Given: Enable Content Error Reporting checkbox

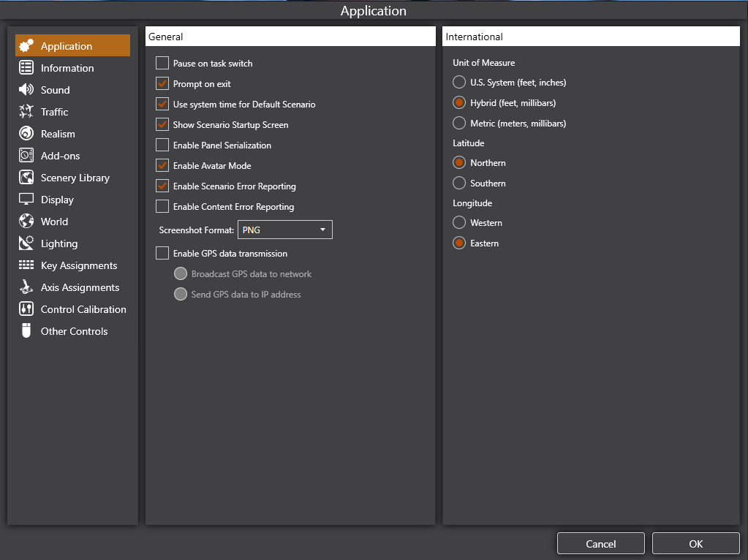Looking at the screenshot, I should click(x=162, y=207).
